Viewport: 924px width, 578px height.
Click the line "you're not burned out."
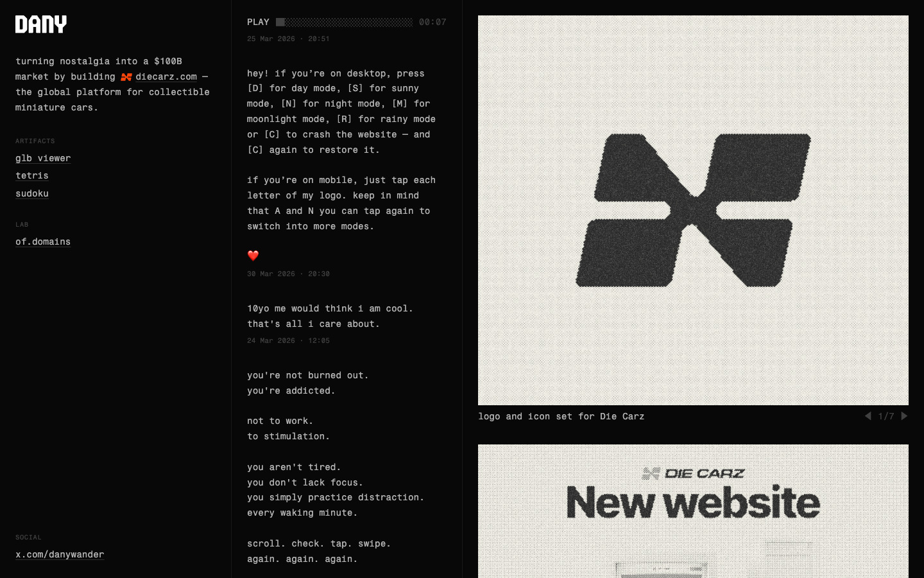(308, 375)
